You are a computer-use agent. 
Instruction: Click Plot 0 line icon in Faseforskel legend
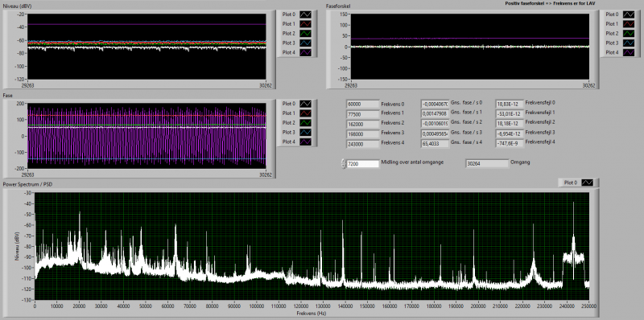pos(629,14)
